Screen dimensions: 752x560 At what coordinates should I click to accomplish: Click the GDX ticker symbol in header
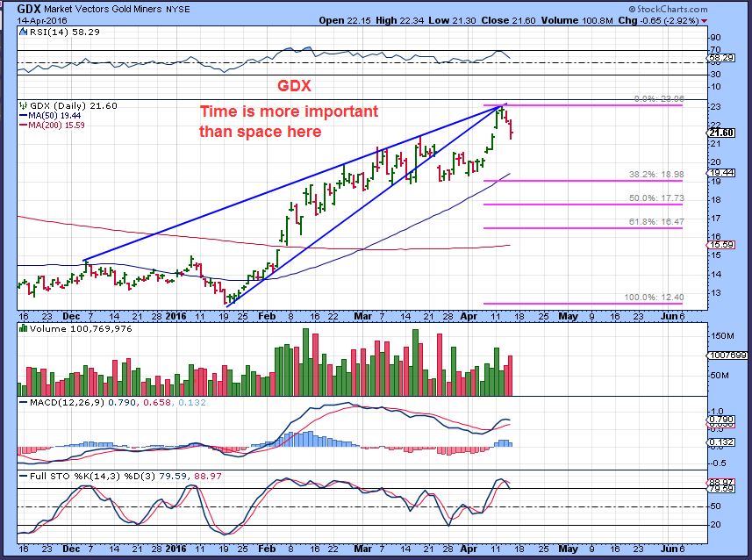[29, 9]
